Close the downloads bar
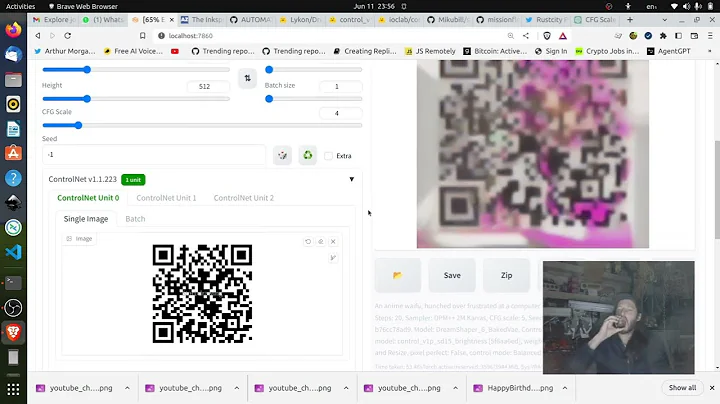720x404 pixels. [x=712, y=388]
